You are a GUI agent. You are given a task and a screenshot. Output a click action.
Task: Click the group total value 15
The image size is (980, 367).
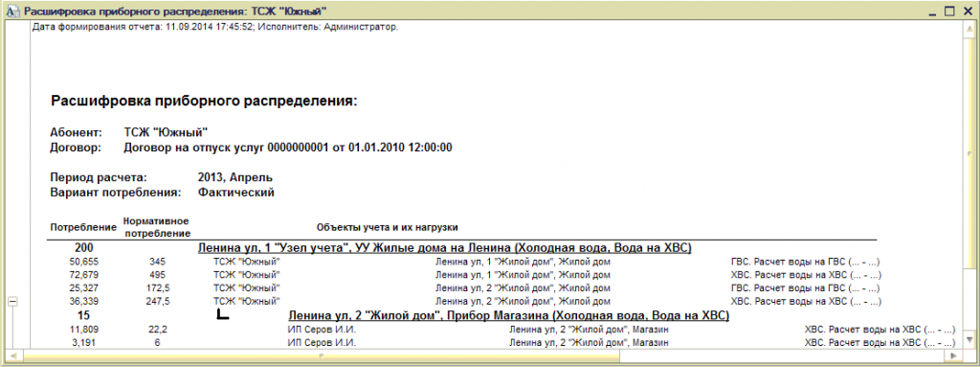click(x=84, y=315)
